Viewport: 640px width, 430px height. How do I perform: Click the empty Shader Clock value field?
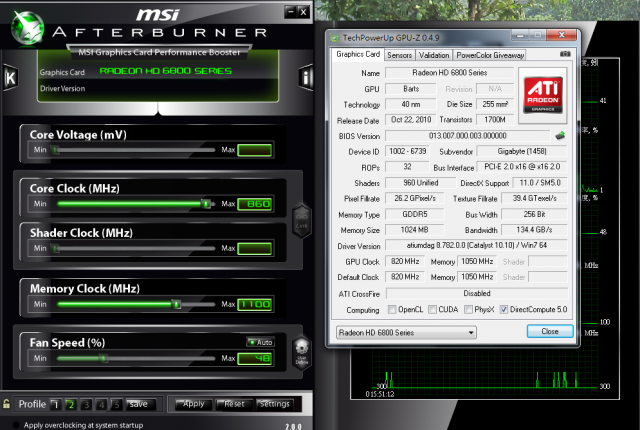pyautogui.click(x=255, y=248)
